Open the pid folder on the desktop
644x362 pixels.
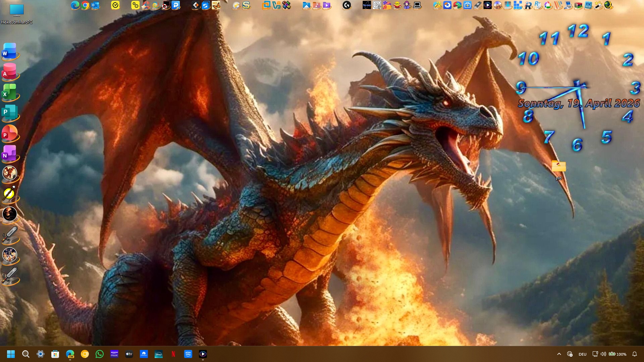point(558,167)
